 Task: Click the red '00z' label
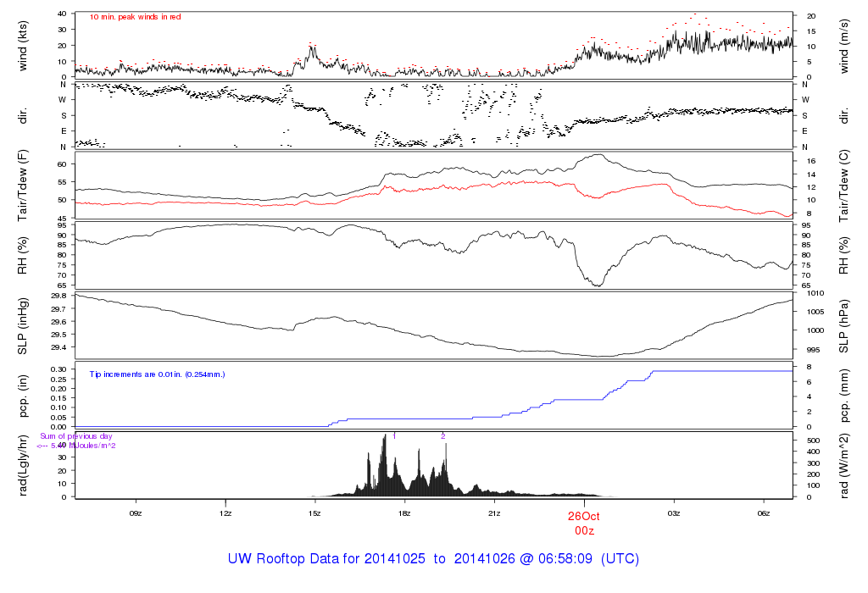584,531
